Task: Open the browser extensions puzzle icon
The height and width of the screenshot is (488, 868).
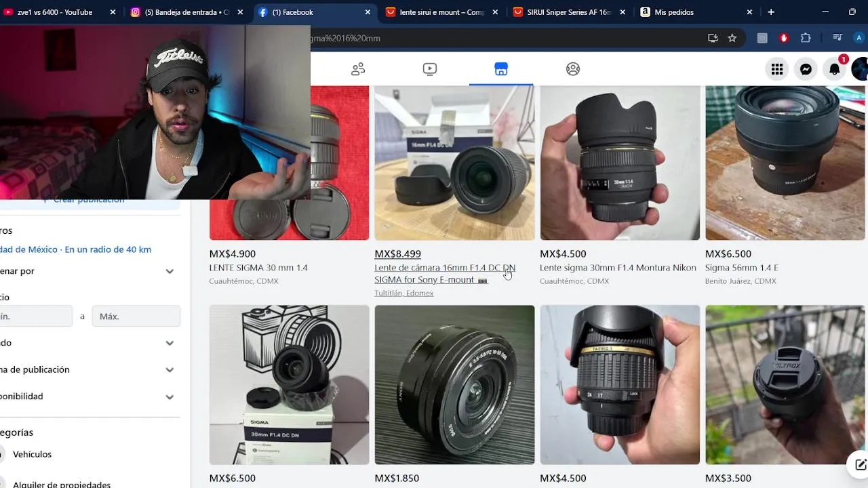Action: [806, 38]
